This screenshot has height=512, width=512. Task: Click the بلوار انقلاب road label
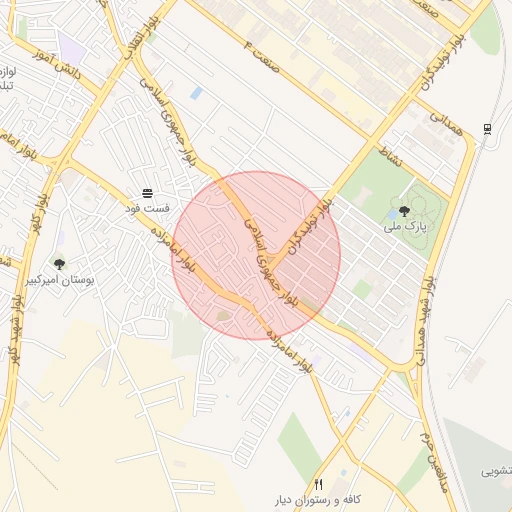point(143,39)
